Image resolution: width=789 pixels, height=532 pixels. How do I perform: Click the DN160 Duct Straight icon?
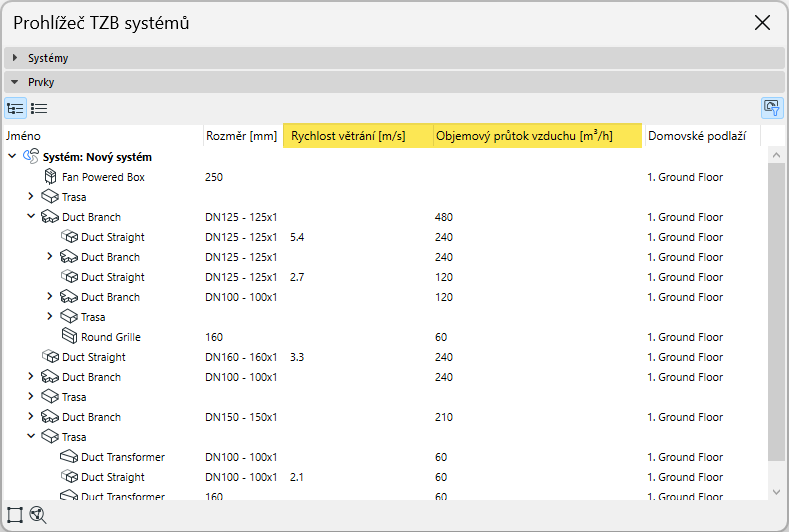click(x=50, y=357)
